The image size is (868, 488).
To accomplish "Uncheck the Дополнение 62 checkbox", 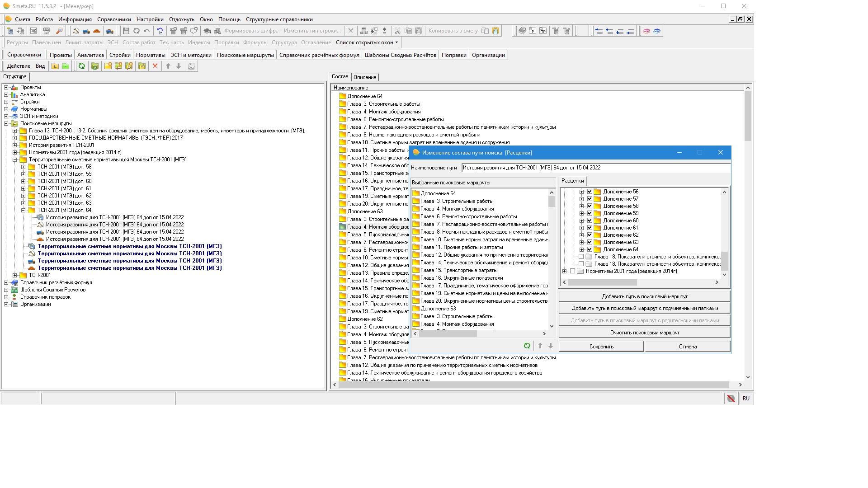I will [590, 235].
